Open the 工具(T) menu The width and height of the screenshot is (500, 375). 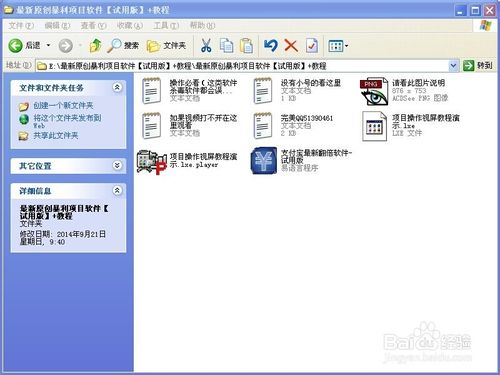point(166,25)
